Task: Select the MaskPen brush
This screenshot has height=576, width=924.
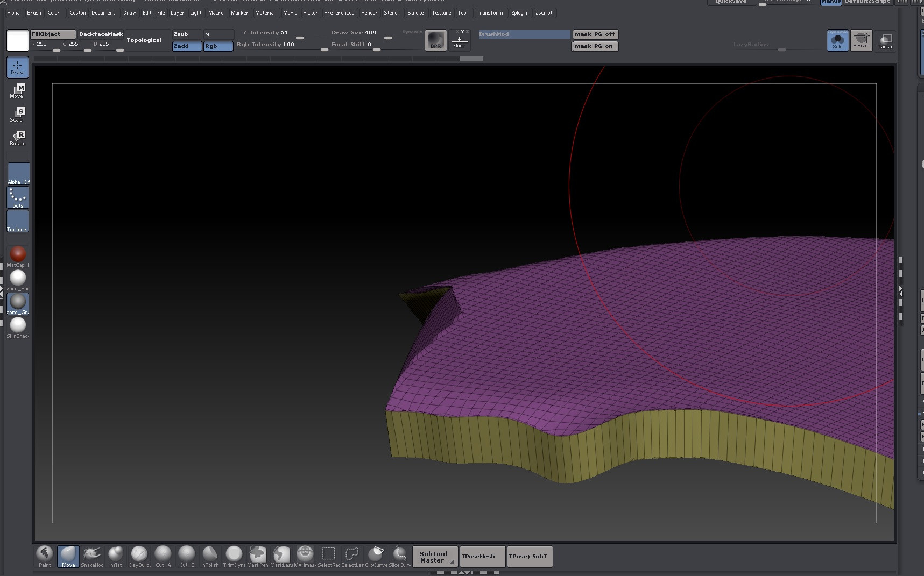Action: click(x=258, y=557)
